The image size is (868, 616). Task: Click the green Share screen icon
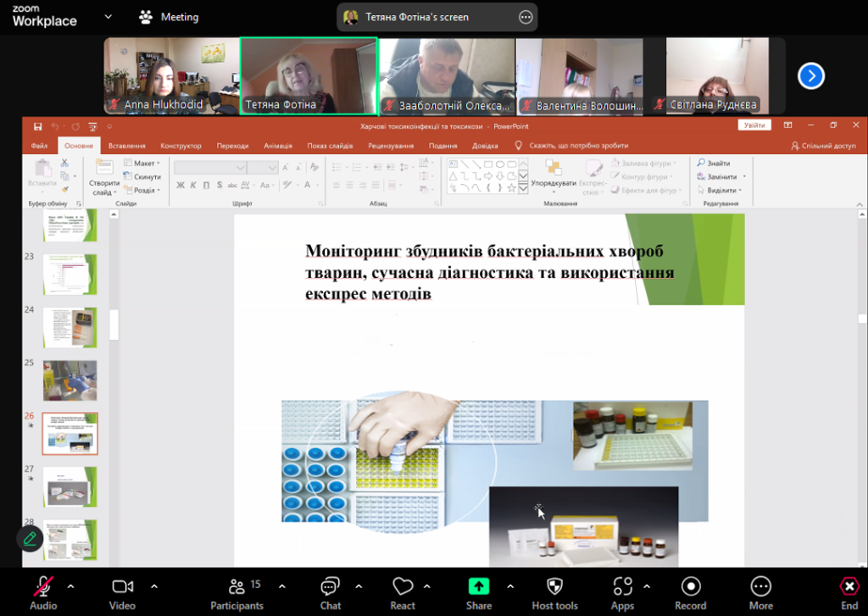479,587
